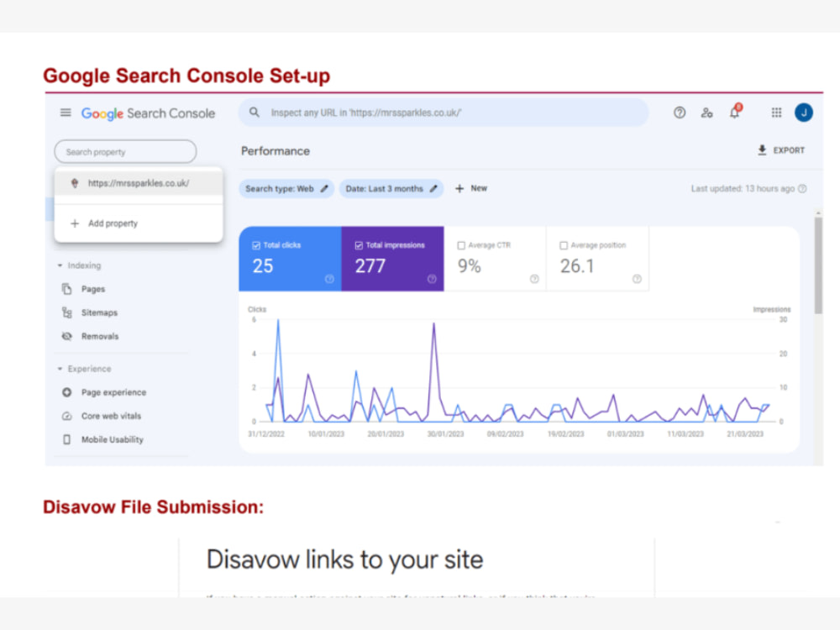This screenshot has width=840, height=630.
Task: Click the EXPORT button
Action: (781, 150)
